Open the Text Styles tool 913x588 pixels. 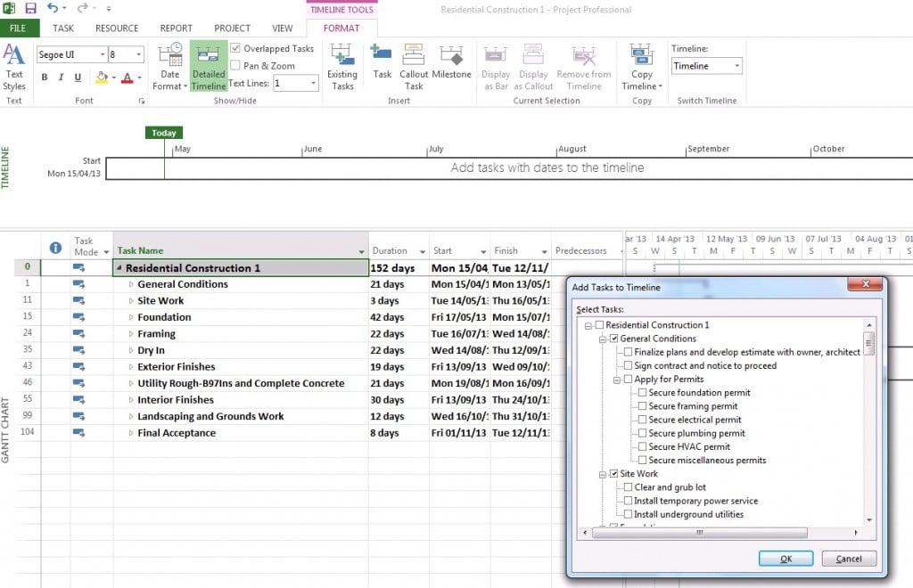point(14,67)
